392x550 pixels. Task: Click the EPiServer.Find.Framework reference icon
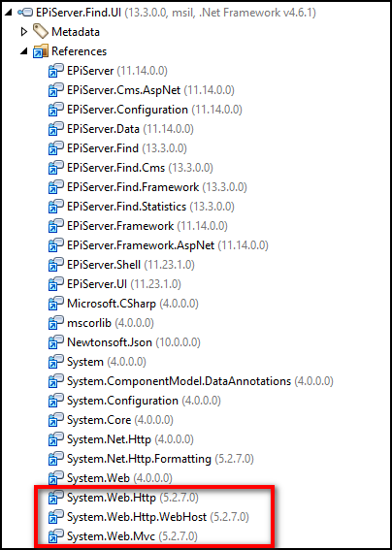[x=56, y=187]
